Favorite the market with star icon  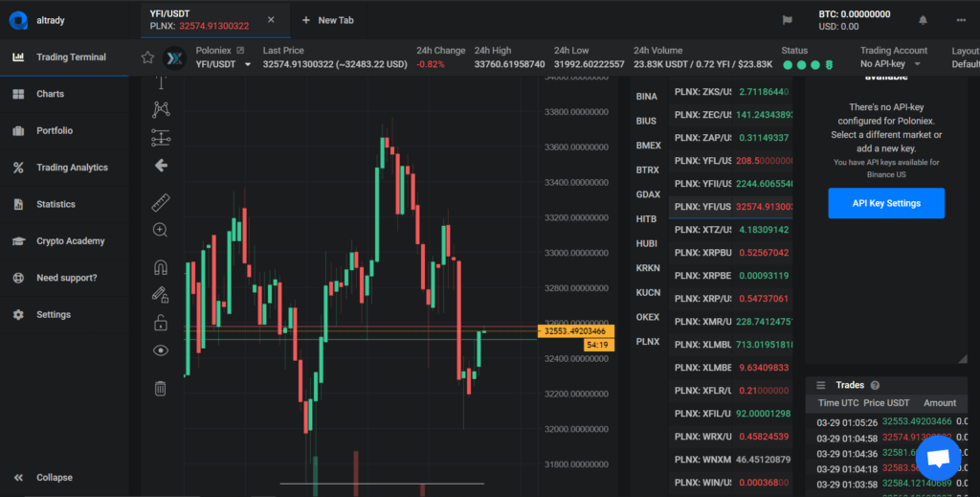tap(147, 57)
